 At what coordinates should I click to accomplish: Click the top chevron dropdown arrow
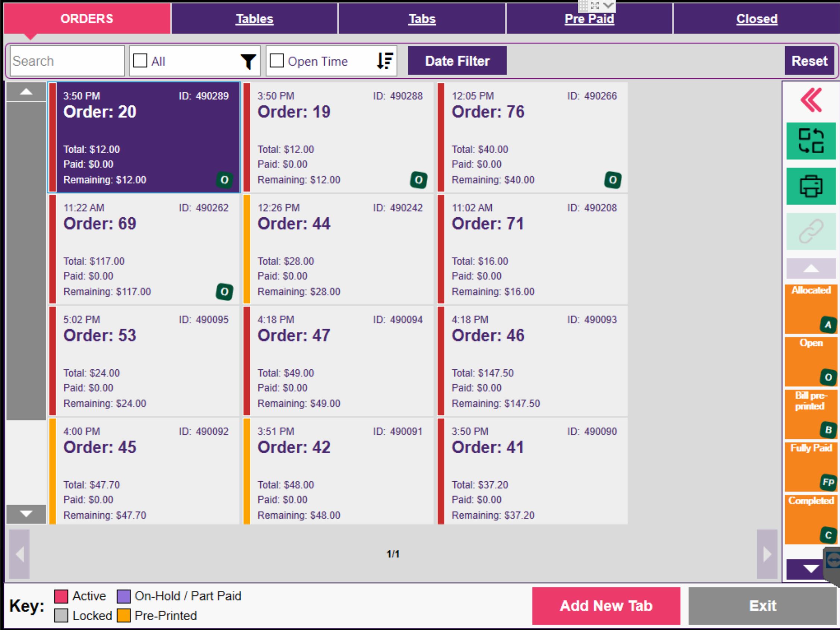pos(608,5)
